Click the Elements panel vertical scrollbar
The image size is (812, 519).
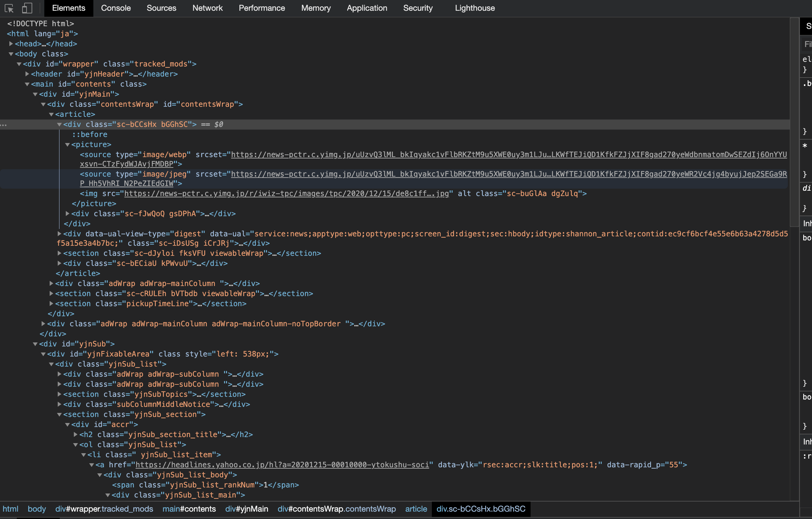[794, 121]
